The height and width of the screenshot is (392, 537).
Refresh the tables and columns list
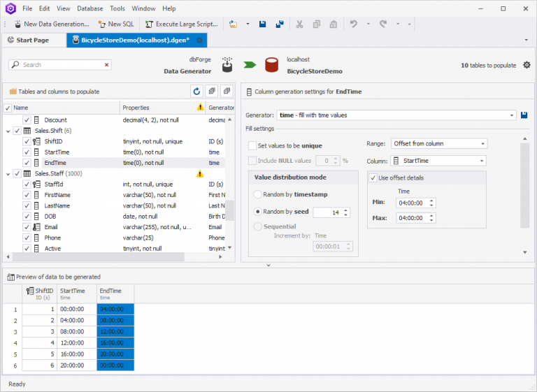point(196,92)
